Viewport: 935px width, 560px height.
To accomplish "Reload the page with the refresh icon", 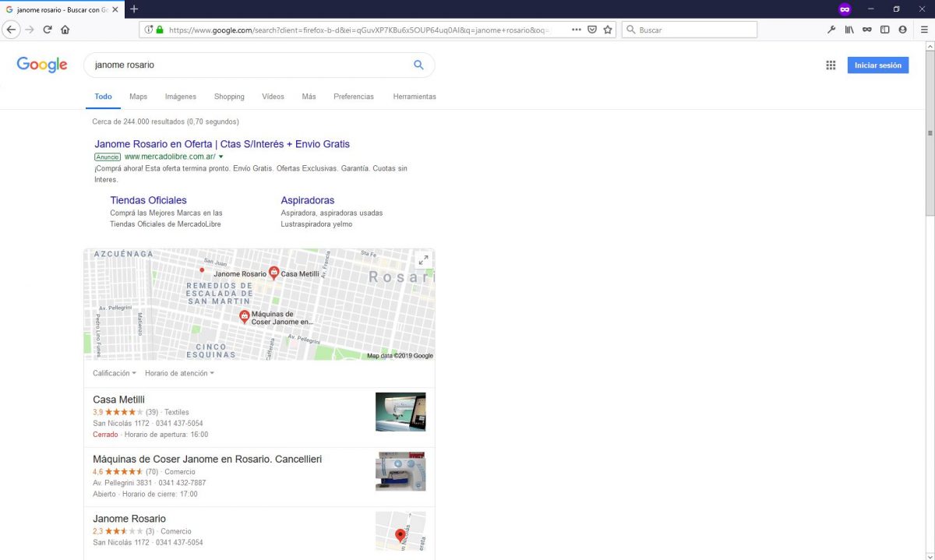I will [48, 29].
